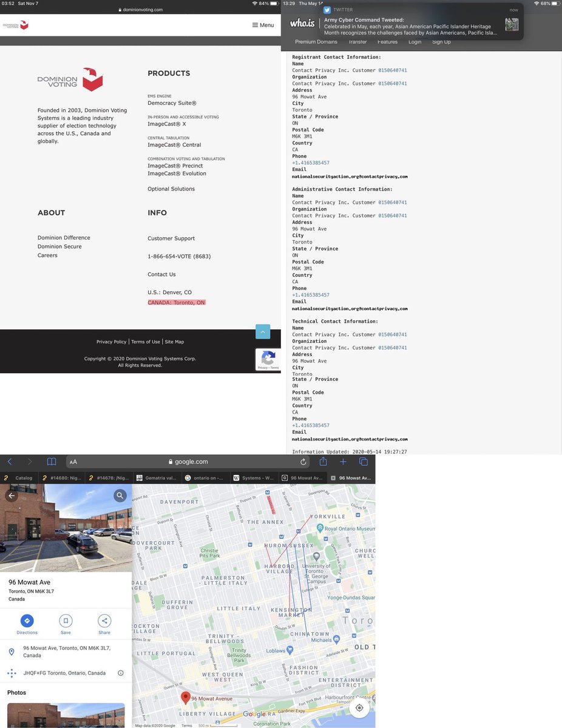Click Login on who.is
The image size is (562, 728).
pyautogui.click(x=415, y=42)
